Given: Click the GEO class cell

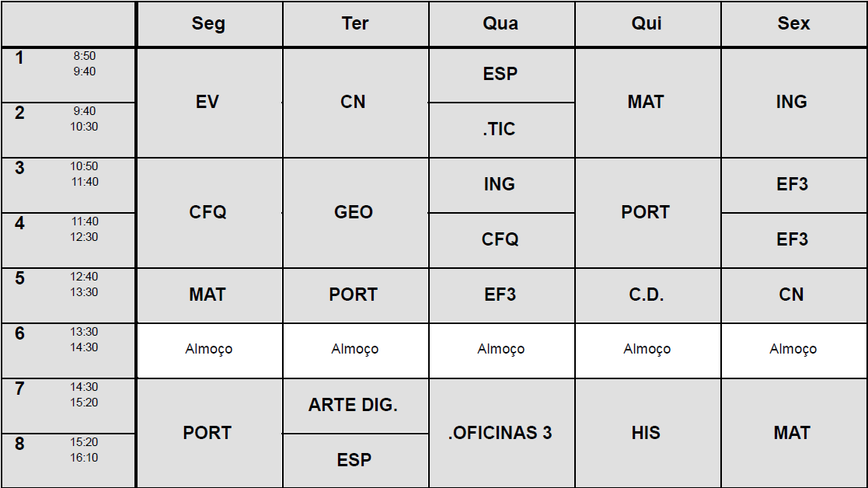Looking at the screenshot, I should [354, 212].
